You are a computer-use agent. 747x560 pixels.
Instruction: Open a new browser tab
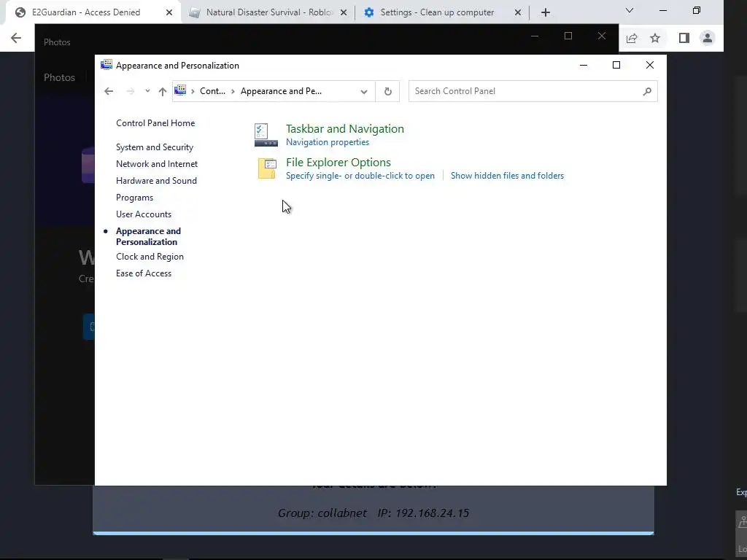pyautogui.click(x=546, y=12)
